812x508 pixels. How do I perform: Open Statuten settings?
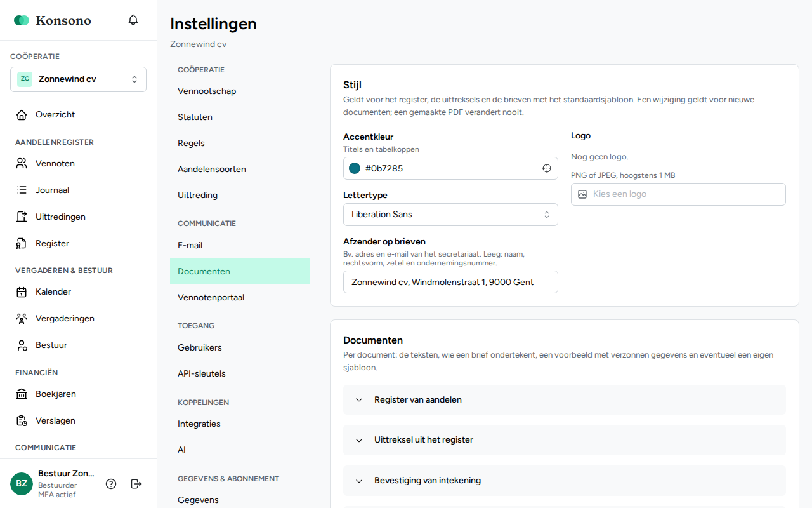tap(240, 117)
